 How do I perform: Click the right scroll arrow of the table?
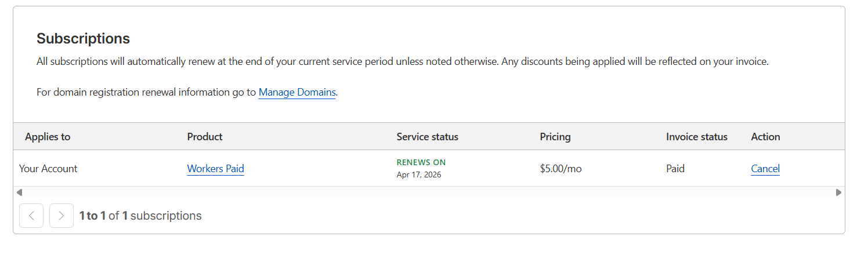pos(838,192)
